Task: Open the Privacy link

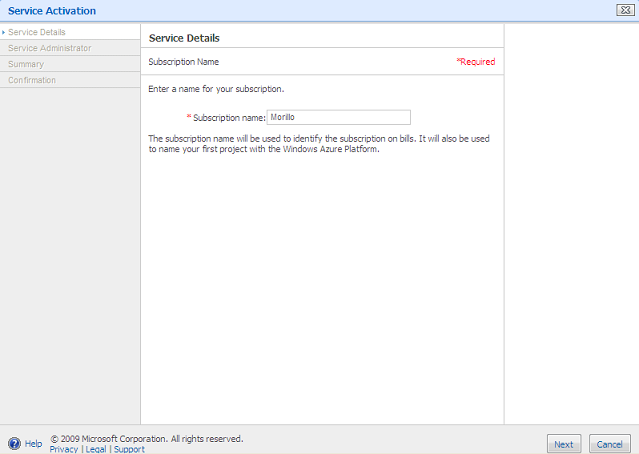Action: 64,449
